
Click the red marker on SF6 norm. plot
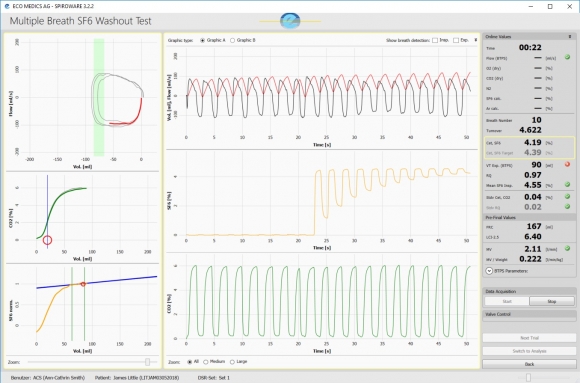[x=83, y=284]
